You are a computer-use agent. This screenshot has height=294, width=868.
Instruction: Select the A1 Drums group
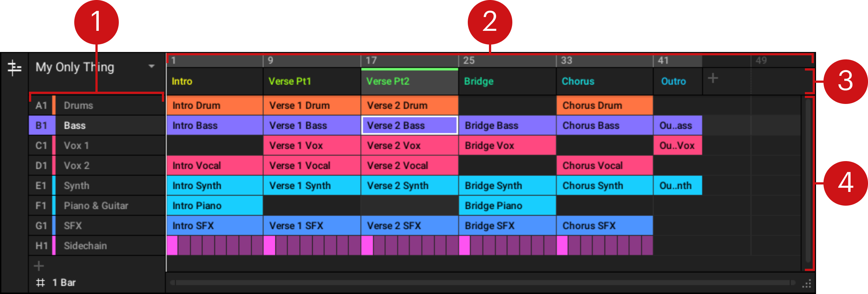(97, 105)
